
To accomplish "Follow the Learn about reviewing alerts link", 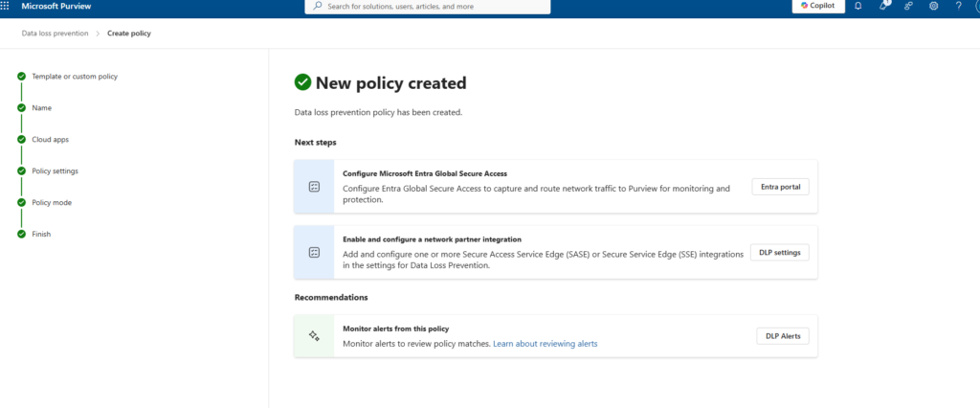I will 545,343.
